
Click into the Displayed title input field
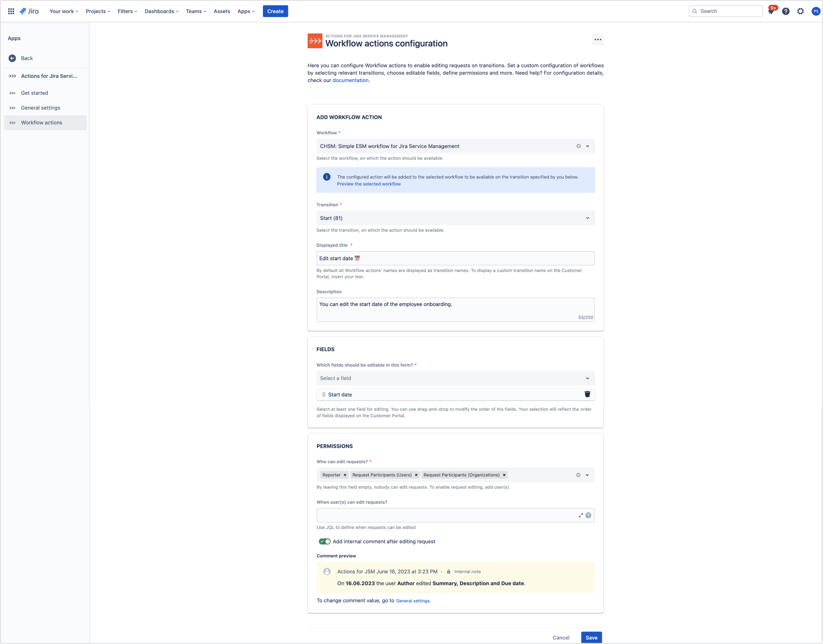pos(456,258)
